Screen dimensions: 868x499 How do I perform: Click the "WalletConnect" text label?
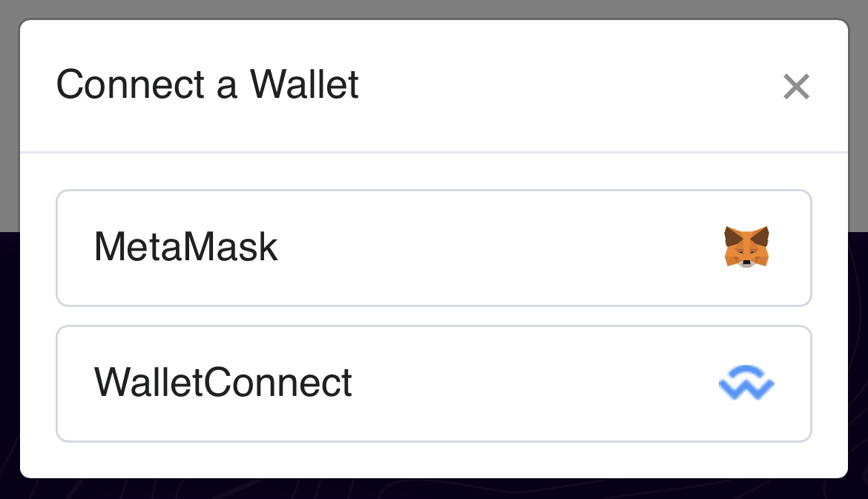[x=223, y=383]
